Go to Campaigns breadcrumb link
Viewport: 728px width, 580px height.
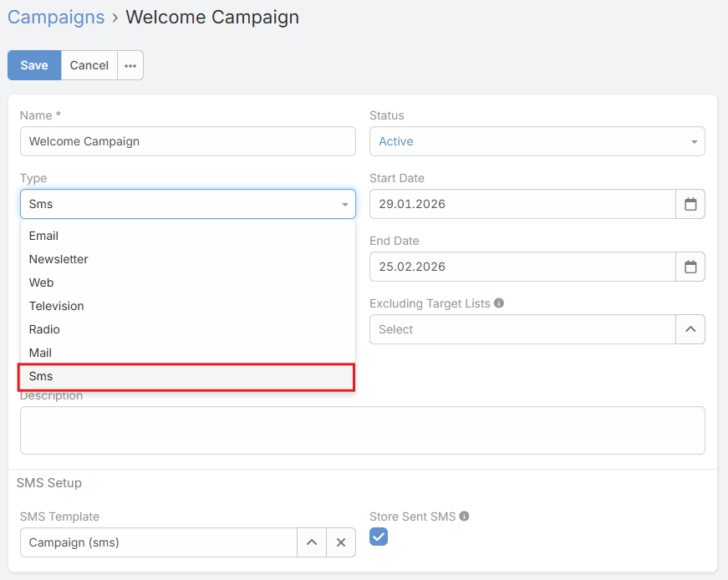(x=56, y=17)
